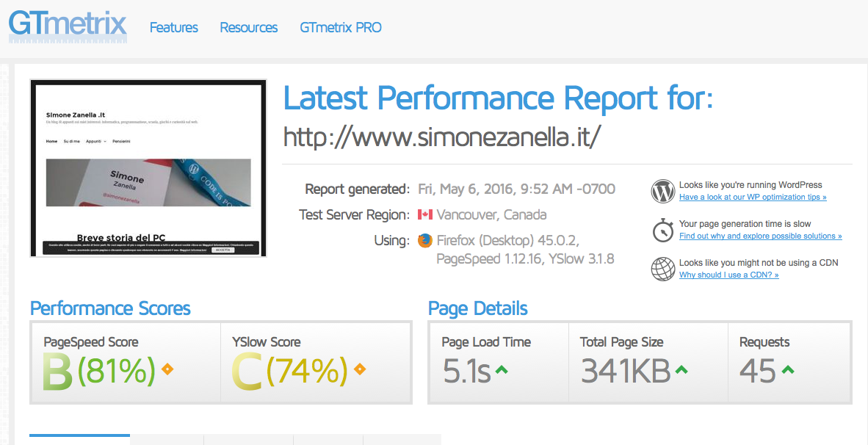Click the 'Page Details' heading
Screen dimensions: 868x445
[x=478, y=308]
